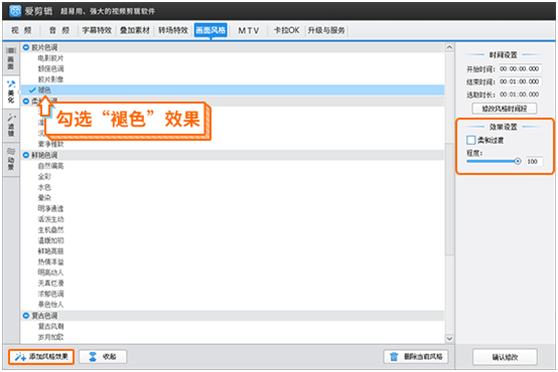The width and height of the screenshot is (558, 372).
Task: Uncheck the selected 褪色 effect
Action: (33, 90)
